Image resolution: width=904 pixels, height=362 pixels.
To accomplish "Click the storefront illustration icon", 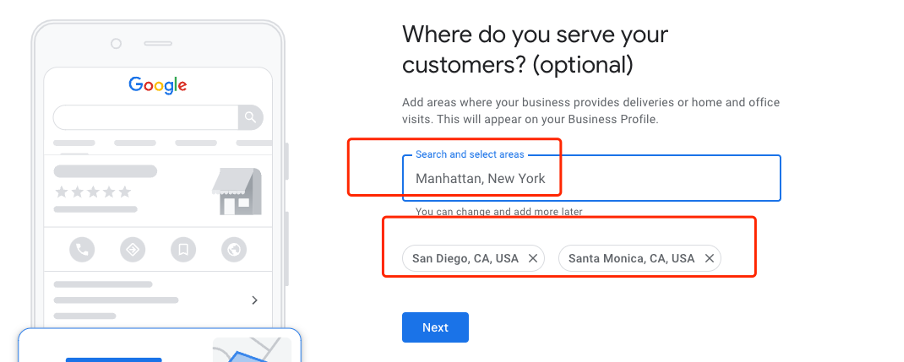I will point(237,191).
